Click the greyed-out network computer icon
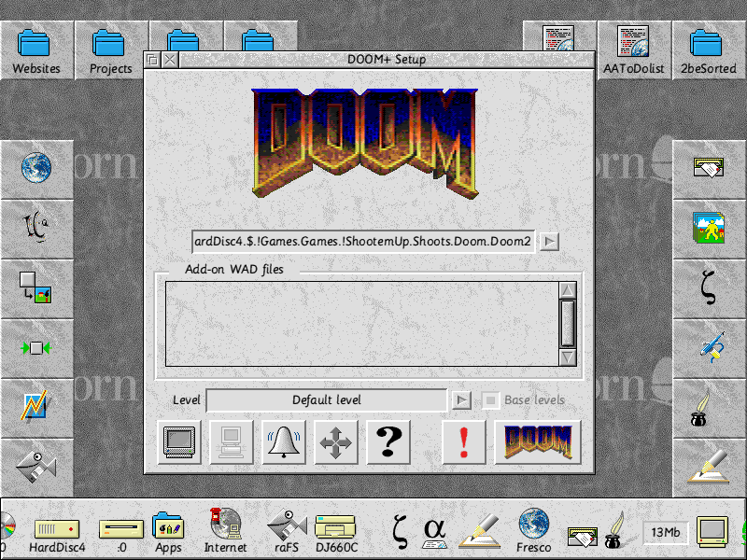Image resolution: width=747 pixels, height=560 pixels. coord(231,442)
